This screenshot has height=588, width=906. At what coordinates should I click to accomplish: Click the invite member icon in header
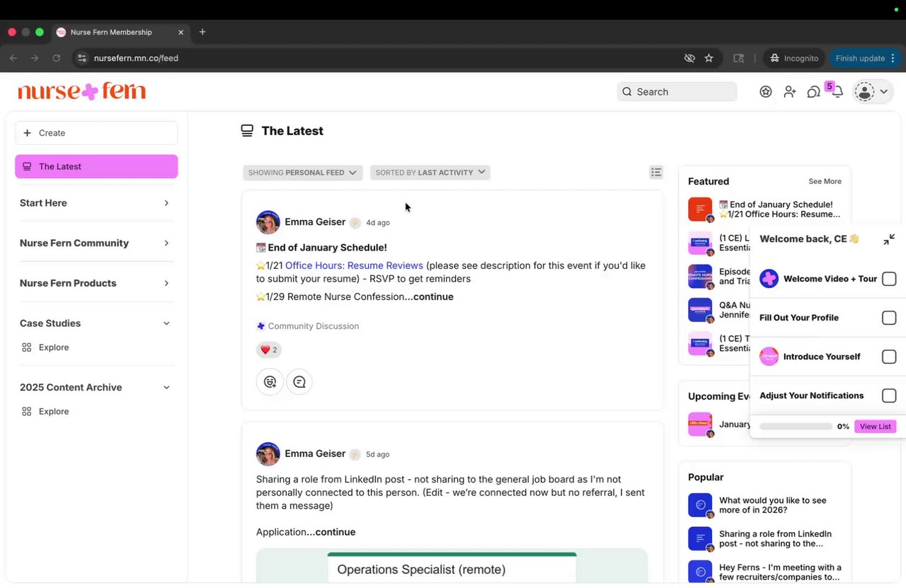[789, 91]
